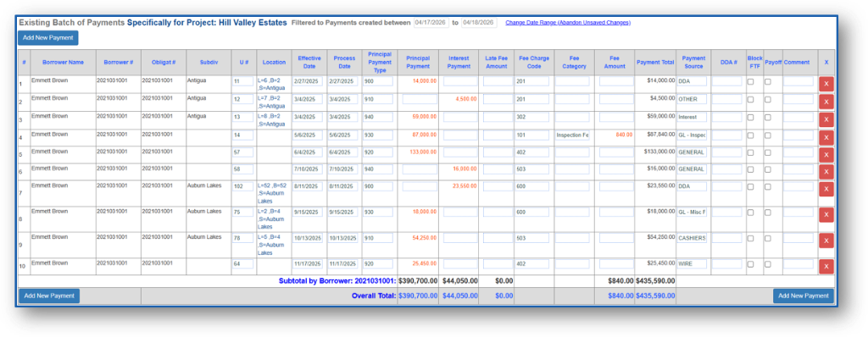Edit Fee Charge Code 302 field
Screen dimensions: 868x337
coord(532,118)
